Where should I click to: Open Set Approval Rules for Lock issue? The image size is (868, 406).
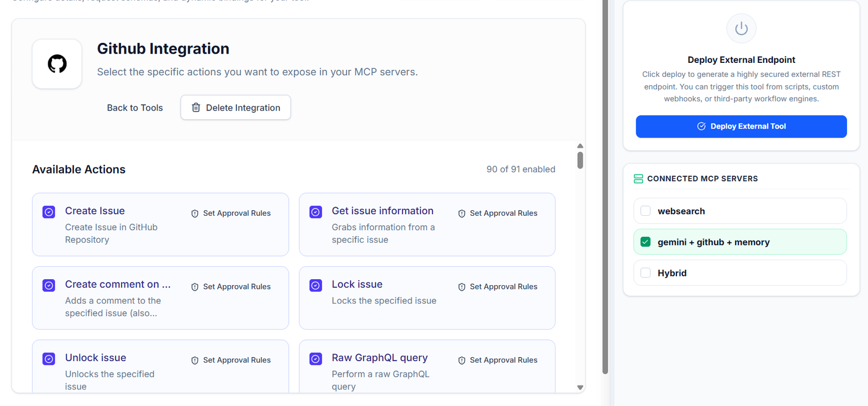click(498, 286)
